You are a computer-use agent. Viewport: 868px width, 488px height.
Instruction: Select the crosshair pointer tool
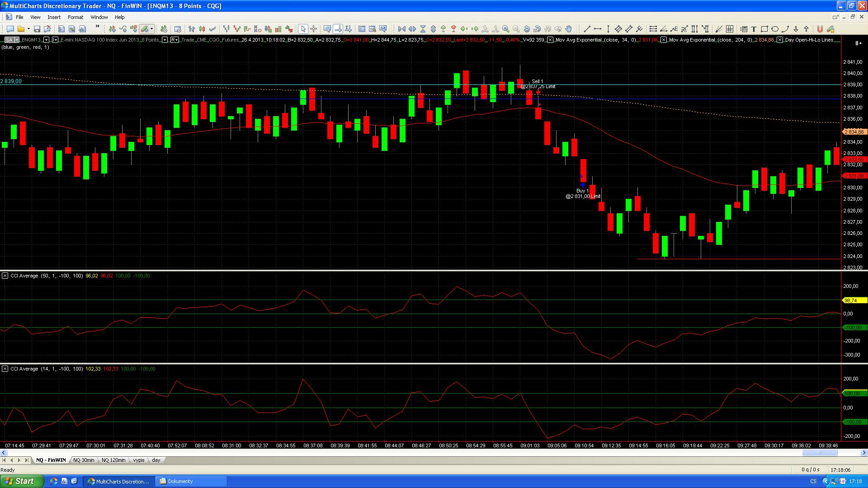point(313,29)
